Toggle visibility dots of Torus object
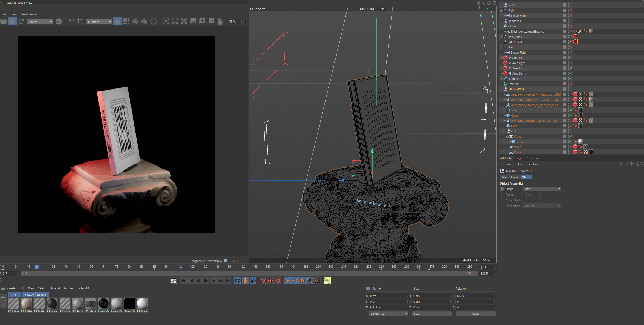 568,110
